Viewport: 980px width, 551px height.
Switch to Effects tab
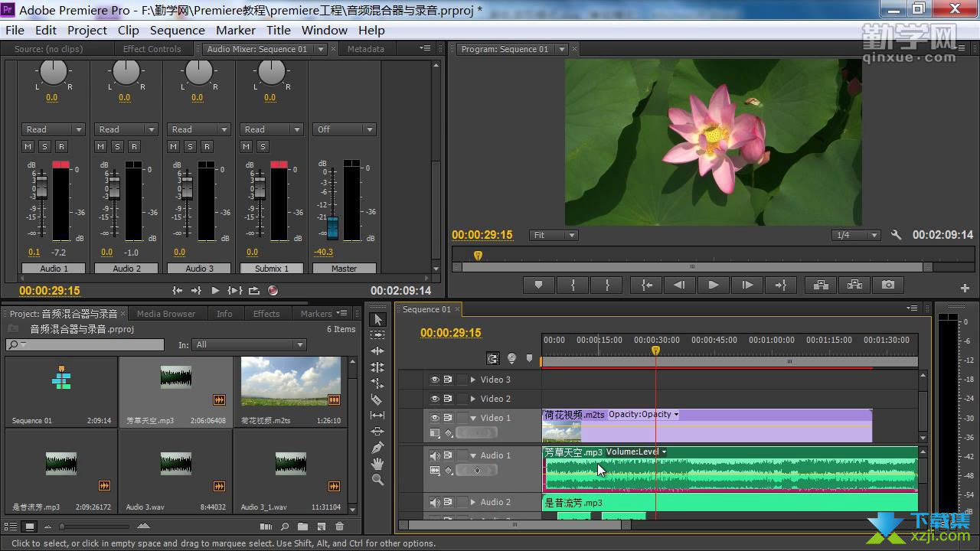pos(266,314)
